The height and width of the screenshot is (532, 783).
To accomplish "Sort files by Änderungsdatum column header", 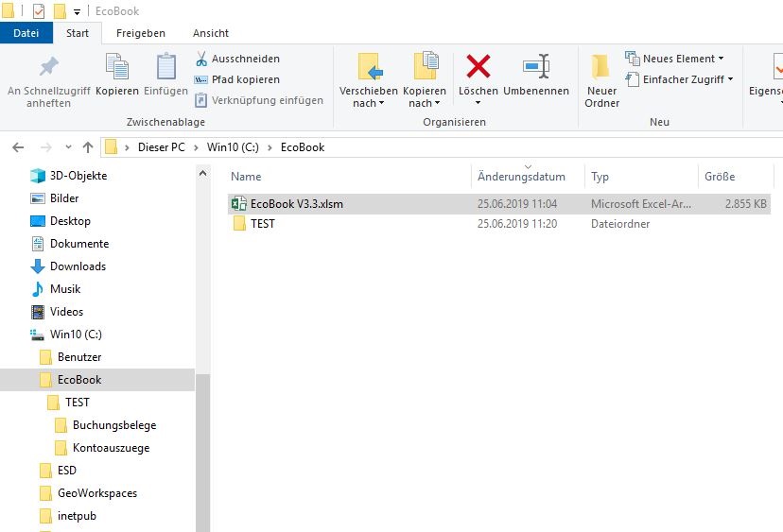I will [521, 177].
